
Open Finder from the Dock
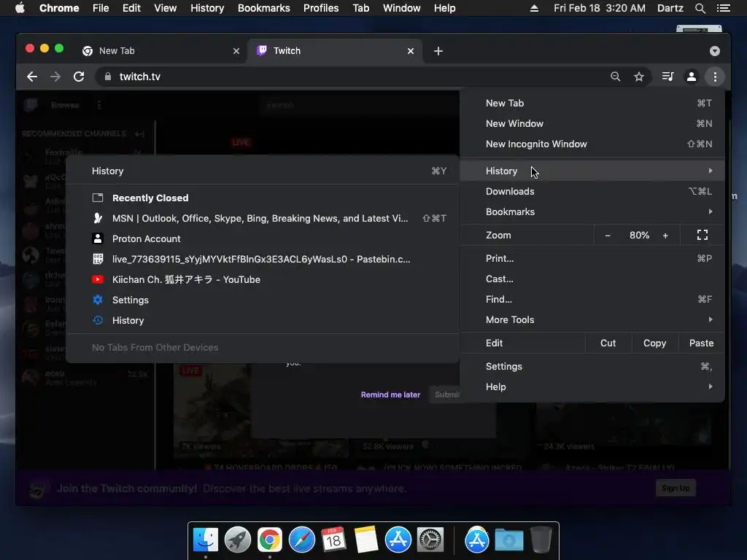[206, 540]
